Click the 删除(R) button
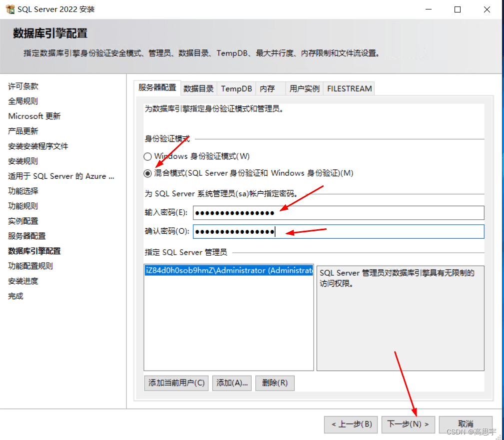 click(x=275, y=383)
